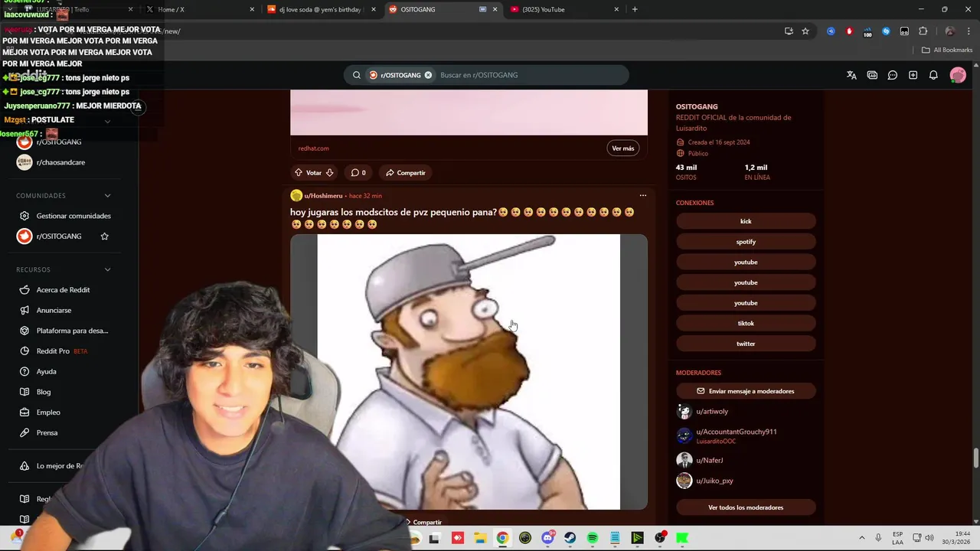Collapse the RECURSOS section

(107, 269)
